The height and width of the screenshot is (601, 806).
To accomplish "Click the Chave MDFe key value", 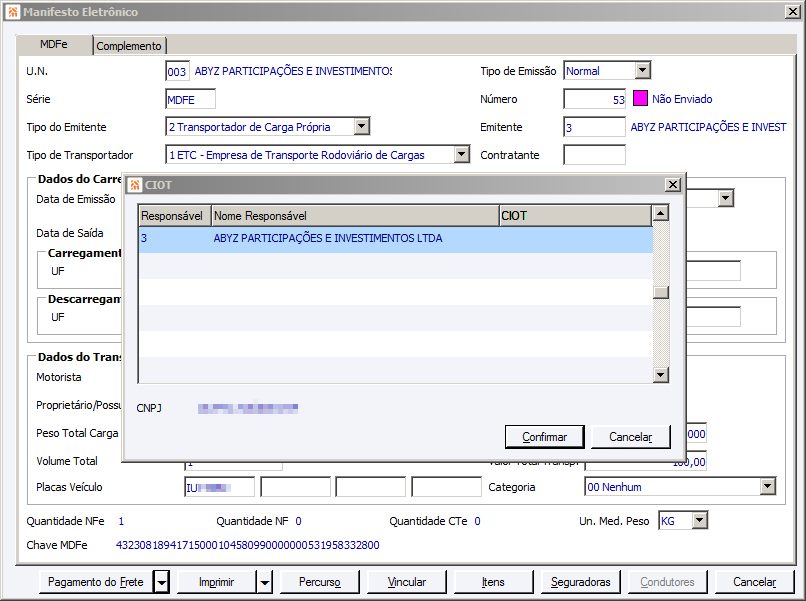I will point(248,545).
